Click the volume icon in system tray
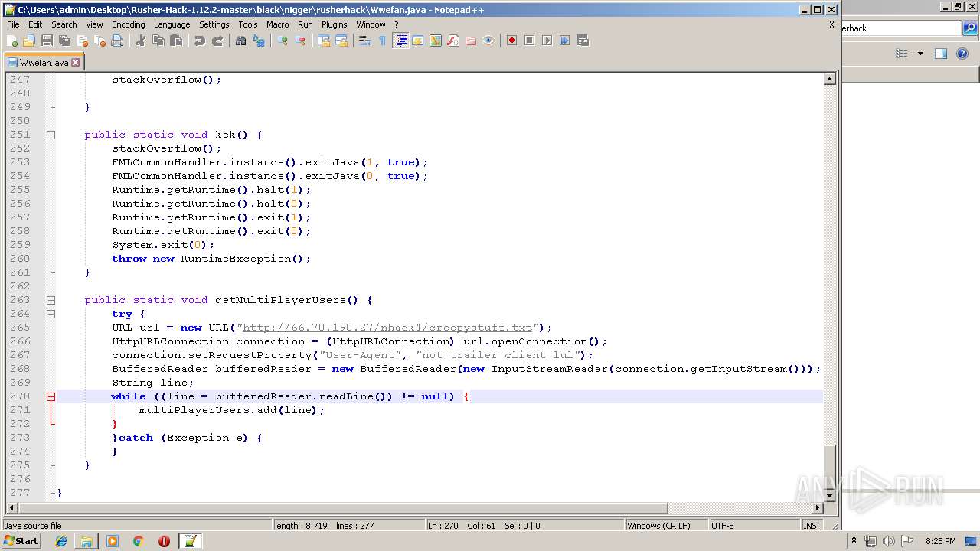The image size is (980, 551). [888, 541]
